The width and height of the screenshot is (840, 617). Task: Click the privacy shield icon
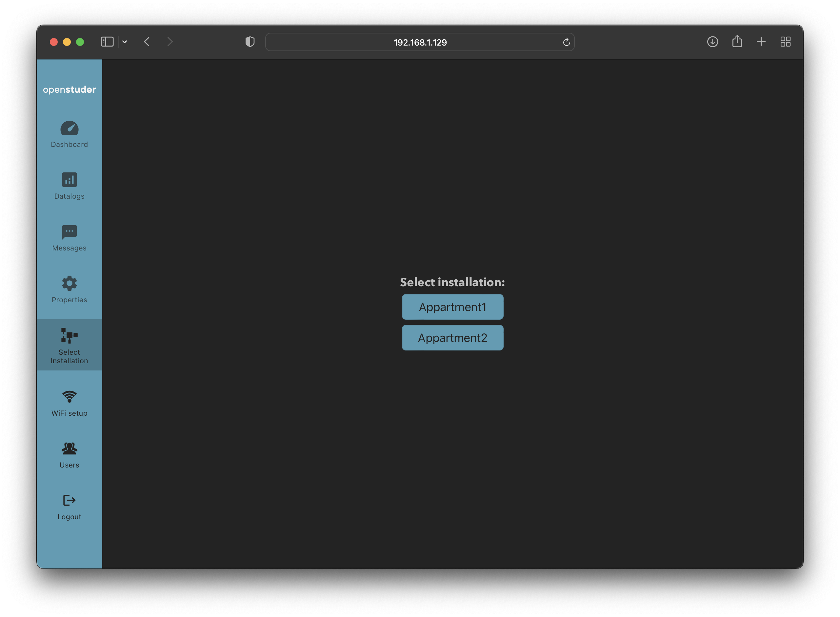tap(250, 41)
